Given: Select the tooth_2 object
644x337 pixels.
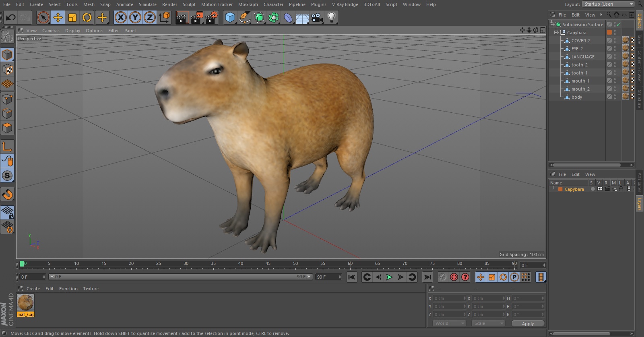Looking at the screenshot, I should [579, 65].
